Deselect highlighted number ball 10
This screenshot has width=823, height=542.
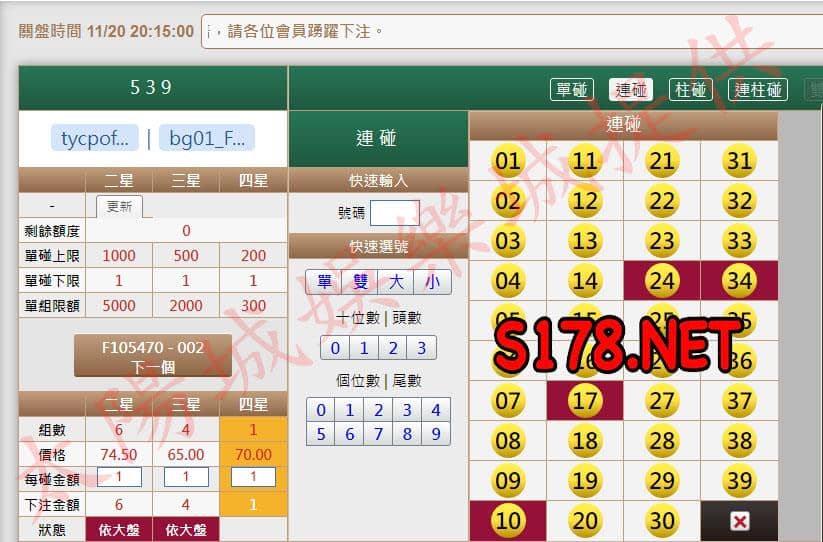508,521
